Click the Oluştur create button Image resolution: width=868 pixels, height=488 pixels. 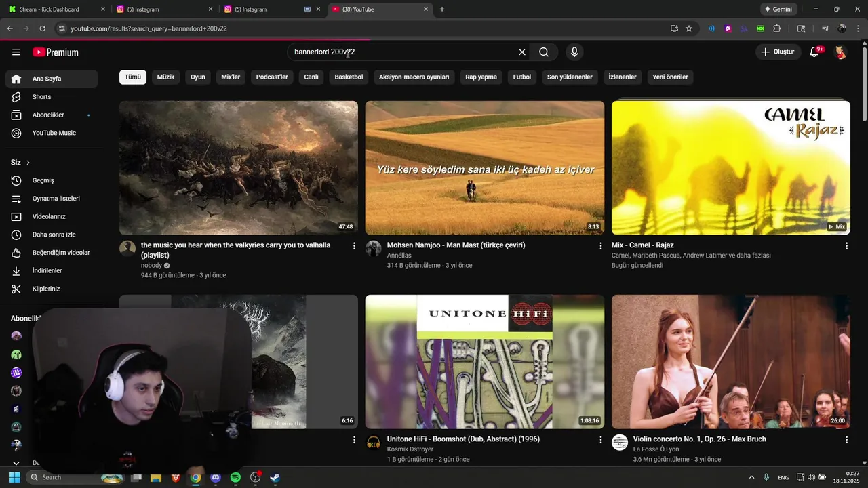click(x=777, y=52)
